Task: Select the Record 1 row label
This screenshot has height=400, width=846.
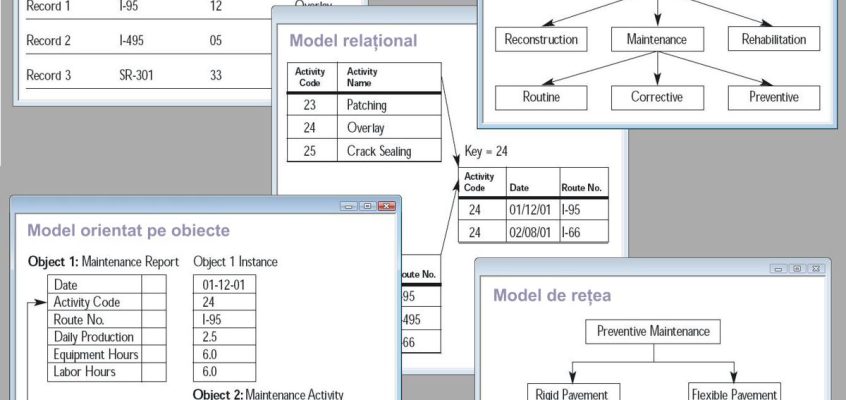Action: pos(49,8)
